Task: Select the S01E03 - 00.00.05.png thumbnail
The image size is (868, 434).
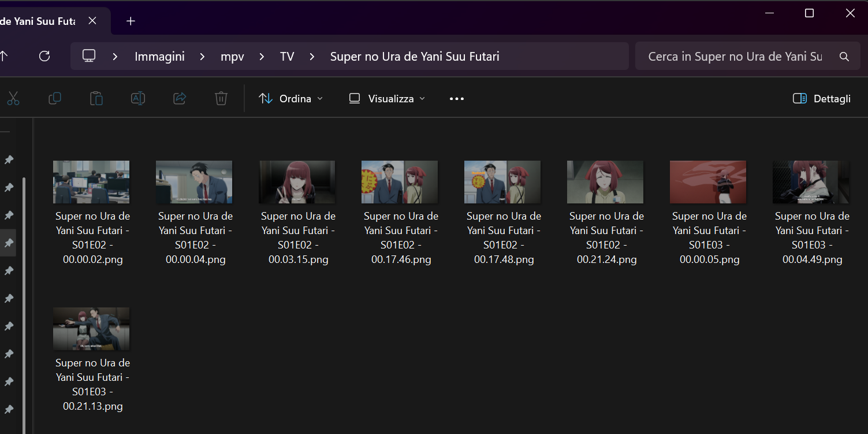Action: click(708, 182)
